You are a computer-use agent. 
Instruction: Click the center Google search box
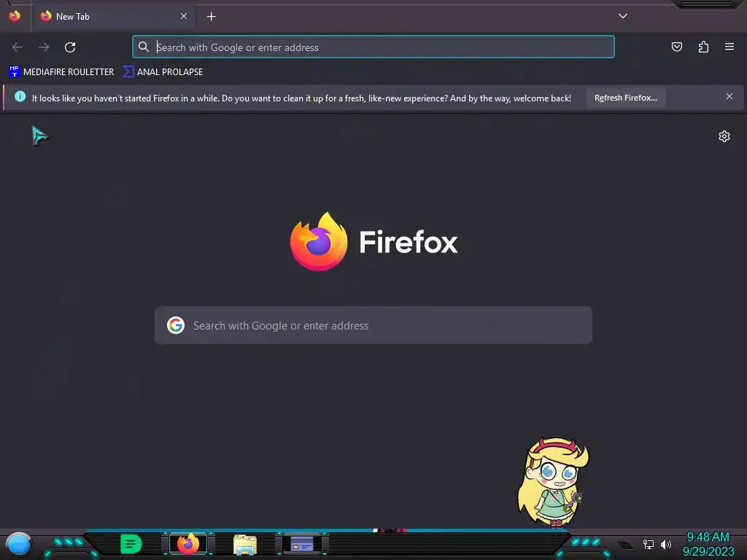click(x=373, y=325)
